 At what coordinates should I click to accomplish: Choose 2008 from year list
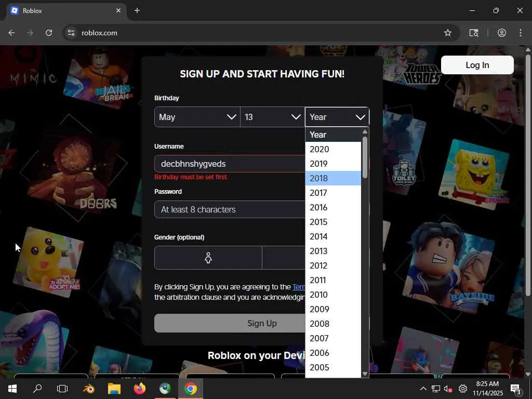tap(333, 324)
